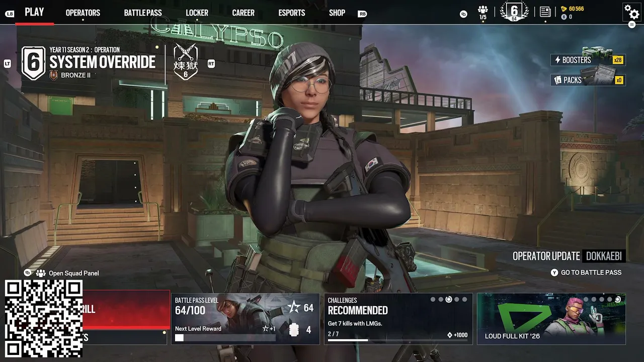Select fifth Challenges carousel dot
644x362 pixels.
[x=464, y=300]
